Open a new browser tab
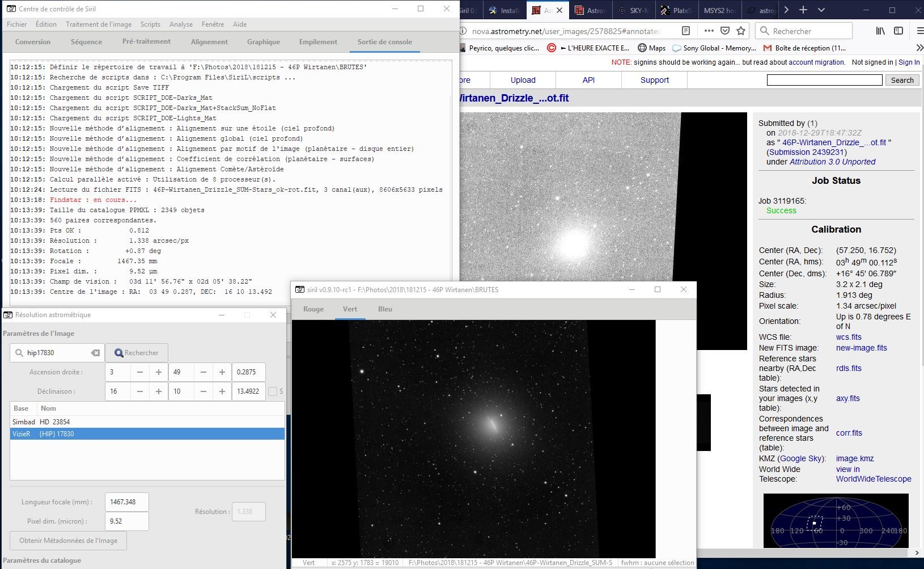 click(803, 10)
